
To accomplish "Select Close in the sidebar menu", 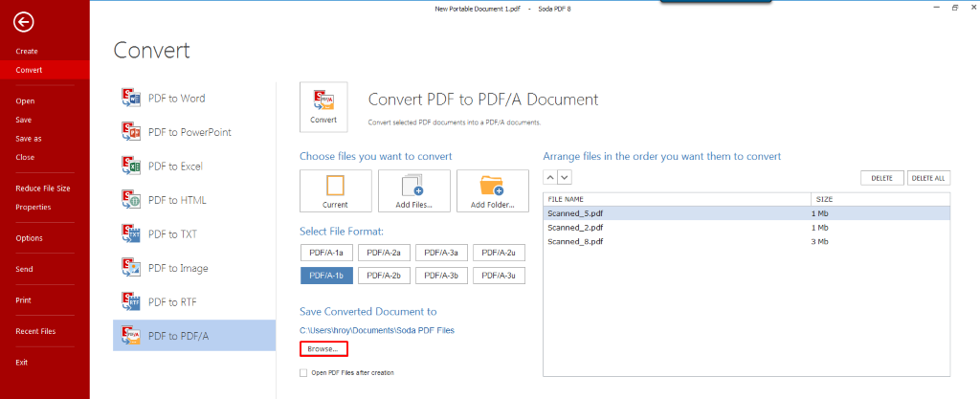I will tap(25, 157).
